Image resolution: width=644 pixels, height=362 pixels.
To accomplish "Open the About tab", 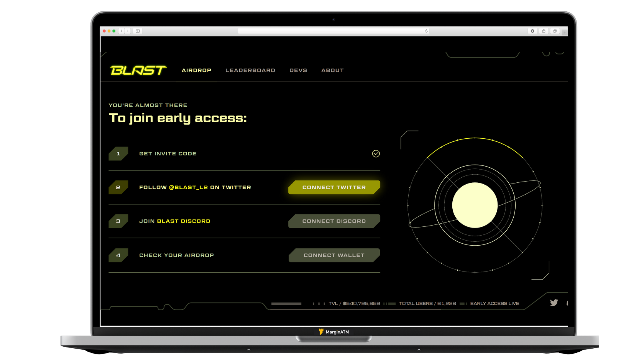I will pos(333,70).
